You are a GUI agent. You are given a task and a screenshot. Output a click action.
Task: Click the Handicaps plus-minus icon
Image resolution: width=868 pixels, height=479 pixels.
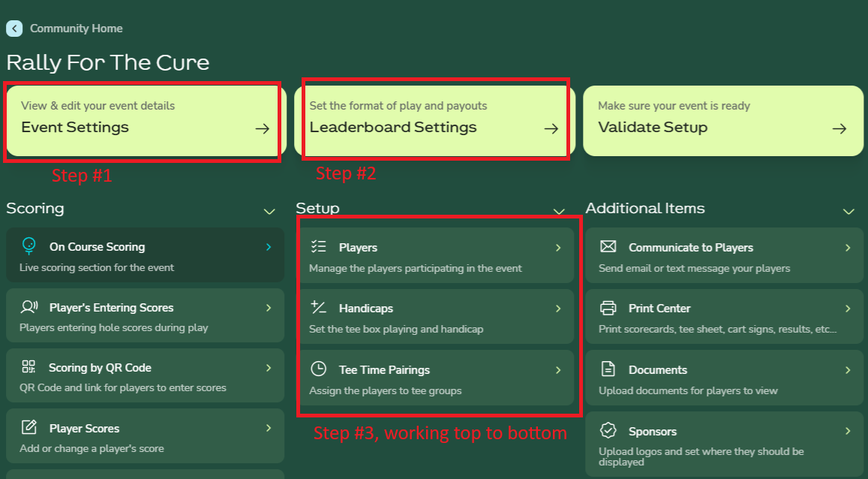click(x=318, y=307)
